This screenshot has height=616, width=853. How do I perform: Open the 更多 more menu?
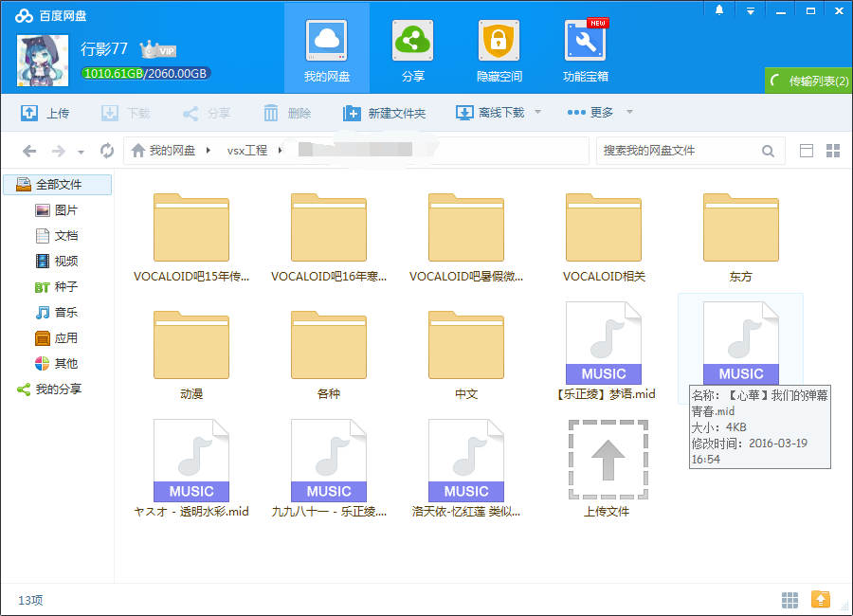(x=590, y=112)
